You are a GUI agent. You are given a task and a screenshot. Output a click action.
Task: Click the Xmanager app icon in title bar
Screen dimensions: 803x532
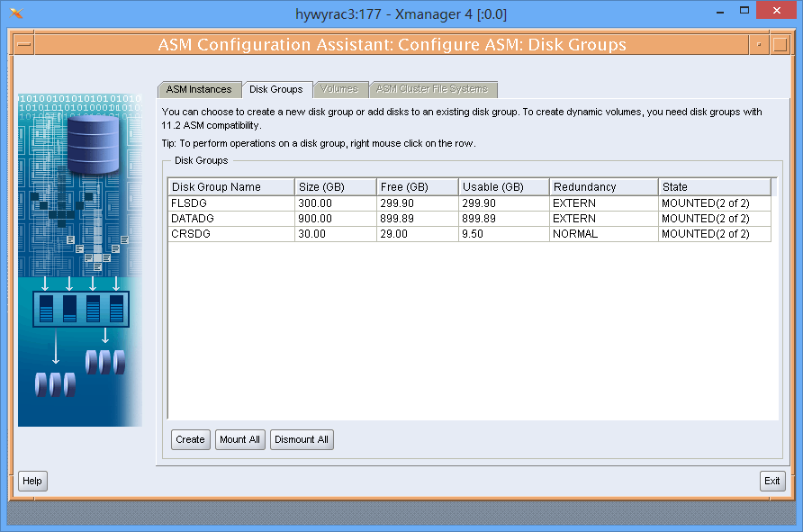click(x=16, y=14)
